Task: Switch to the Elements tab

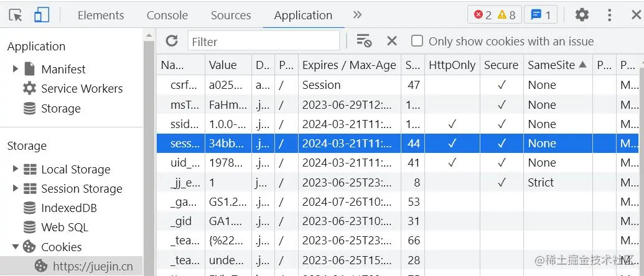Action: click(101, 16)
